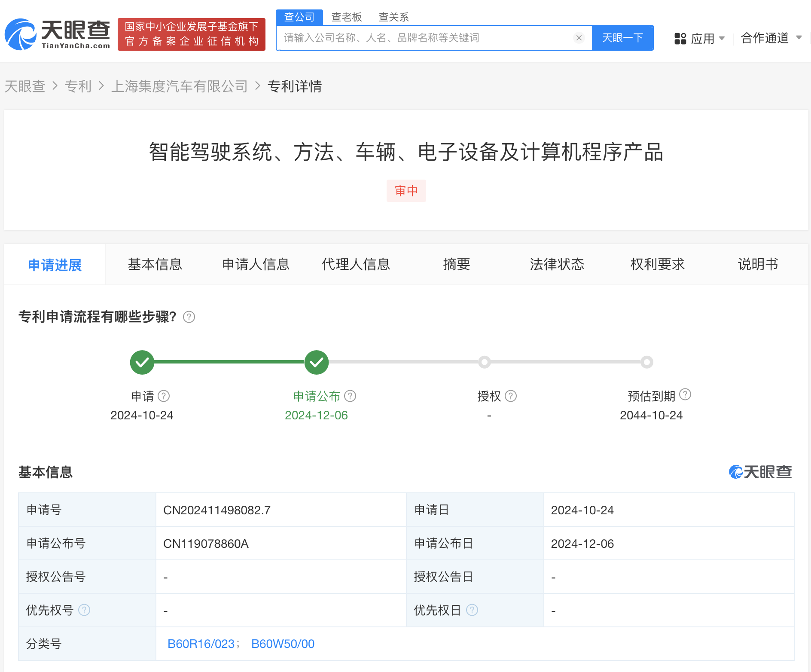Click the green date 2024-12-06 under 申请公布

tap(317, 415)
